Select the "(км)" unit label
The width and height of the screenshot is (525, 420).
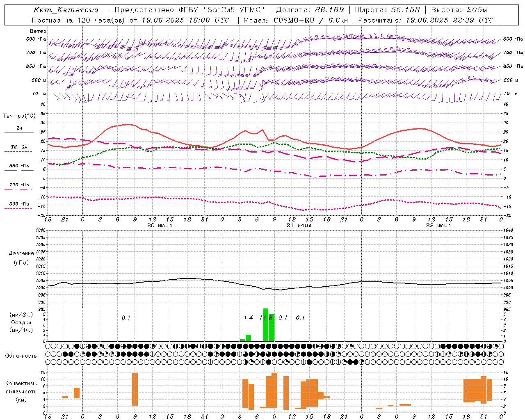[x=21, y=399]
